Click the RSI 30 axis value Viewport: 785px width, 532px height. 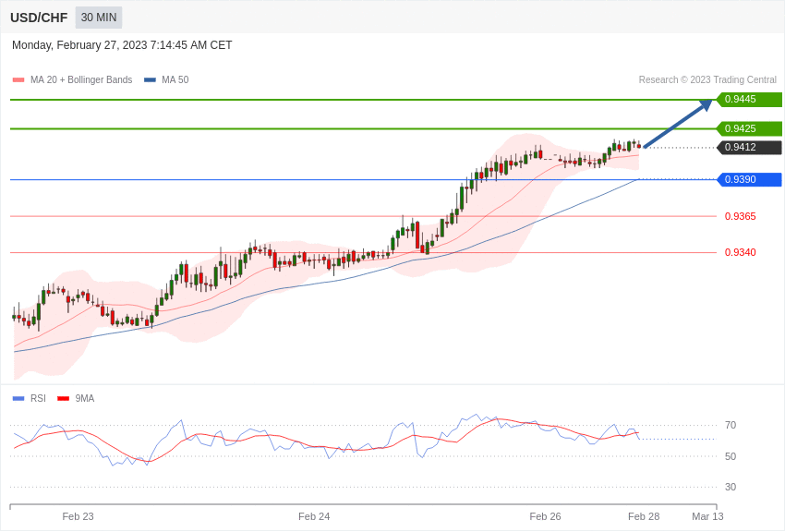[731, 487]
